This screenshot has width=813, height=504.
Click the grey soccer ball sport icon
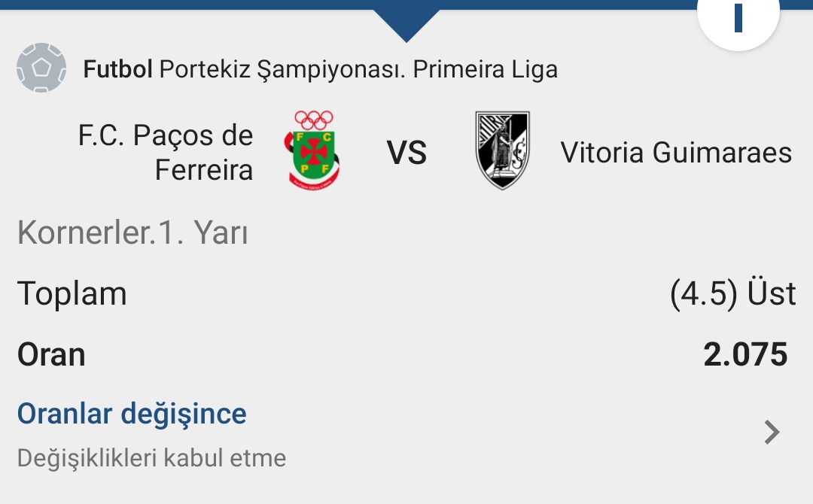[41, 68]
